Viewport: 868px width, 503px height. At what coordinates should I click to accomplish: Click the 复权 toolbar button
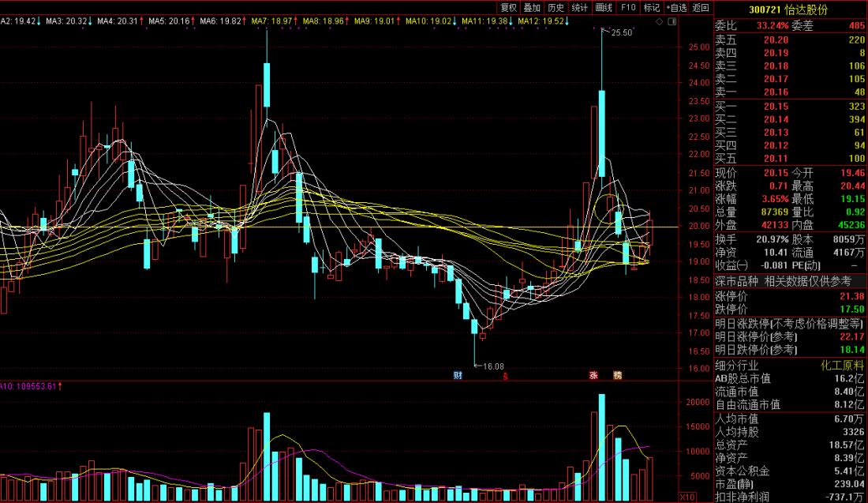coord(508,7)
